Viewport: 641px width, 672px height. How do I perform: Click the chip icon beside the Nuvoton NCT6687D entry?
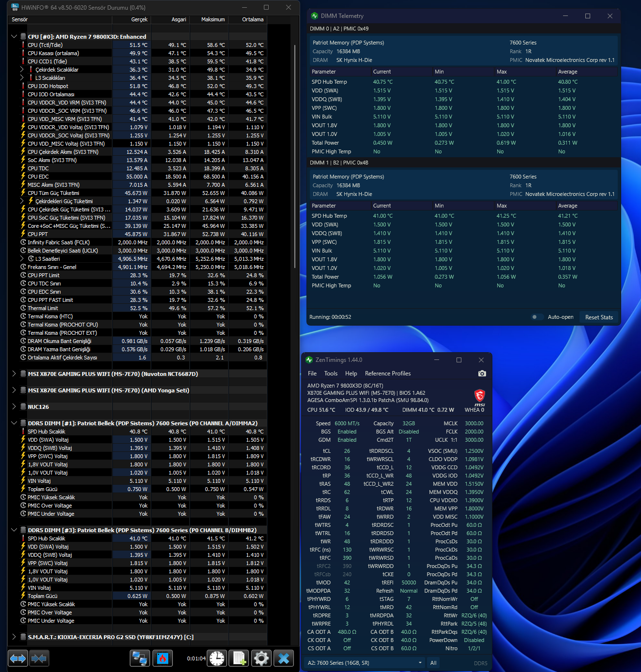point(23,374)
